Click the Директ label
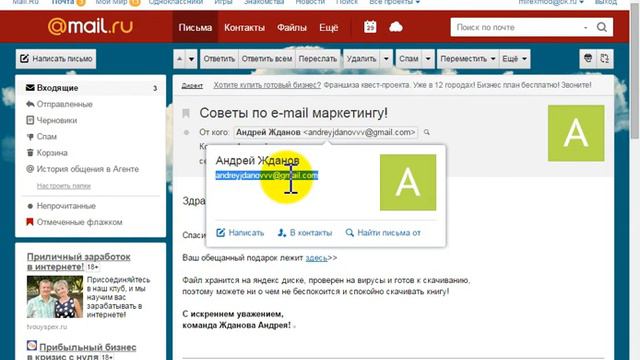This screenshot has width=640, height=360. tap(192, 85)
